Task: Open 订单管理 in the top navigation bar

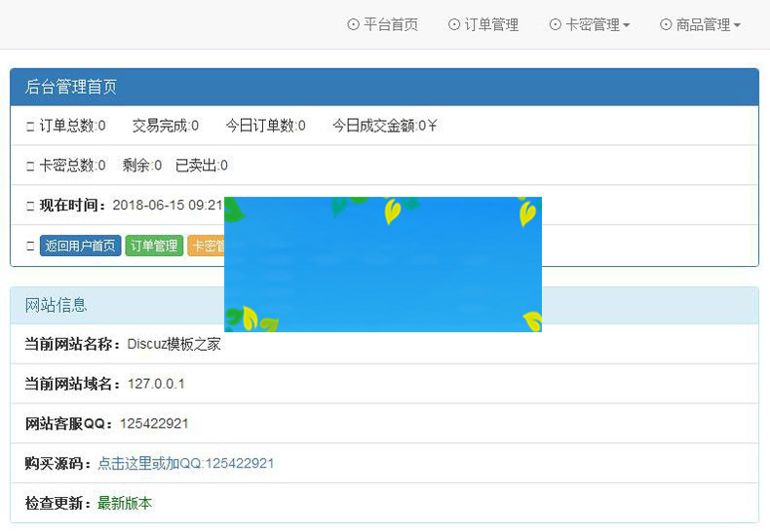Action: tap(491, 25)
